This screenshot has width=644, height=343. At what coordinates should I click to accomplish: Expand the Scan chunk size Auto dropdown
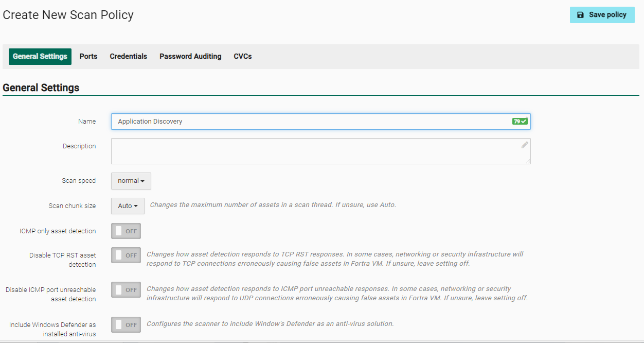pos(128,206)
